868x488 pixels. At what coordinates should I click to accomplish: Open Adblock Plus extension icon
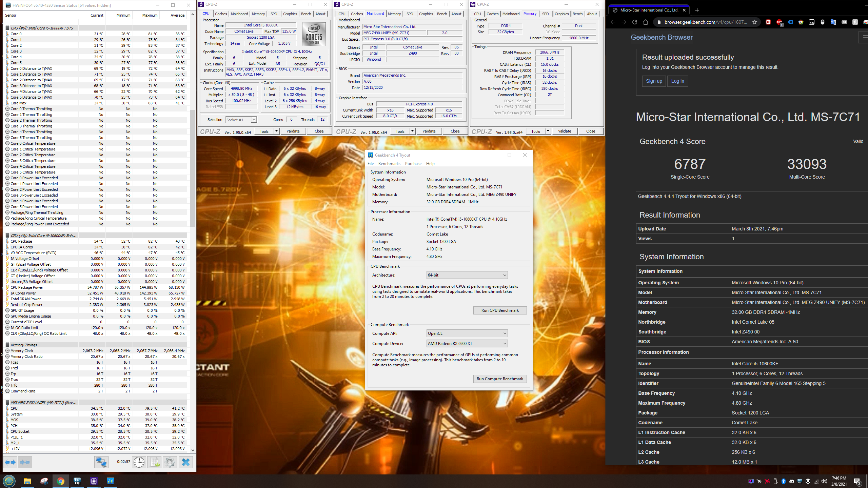click(x=779, y=22)
